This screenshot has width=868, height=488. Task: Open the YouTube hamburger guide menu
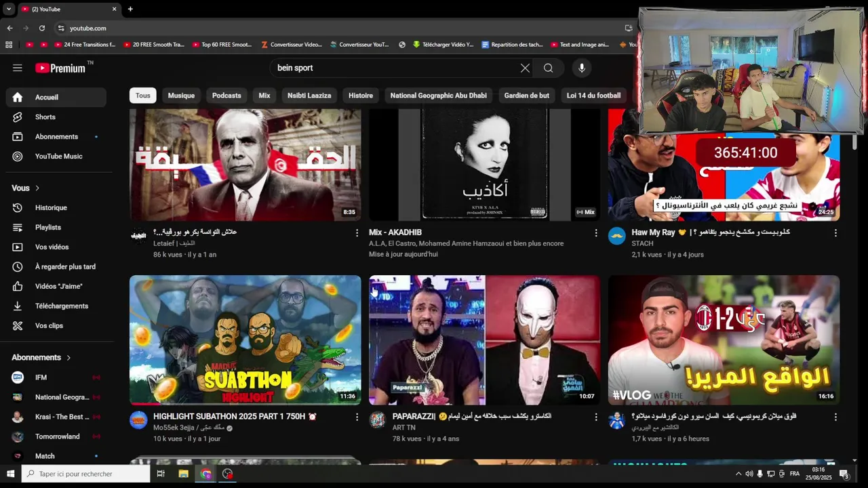coord(18,68)
